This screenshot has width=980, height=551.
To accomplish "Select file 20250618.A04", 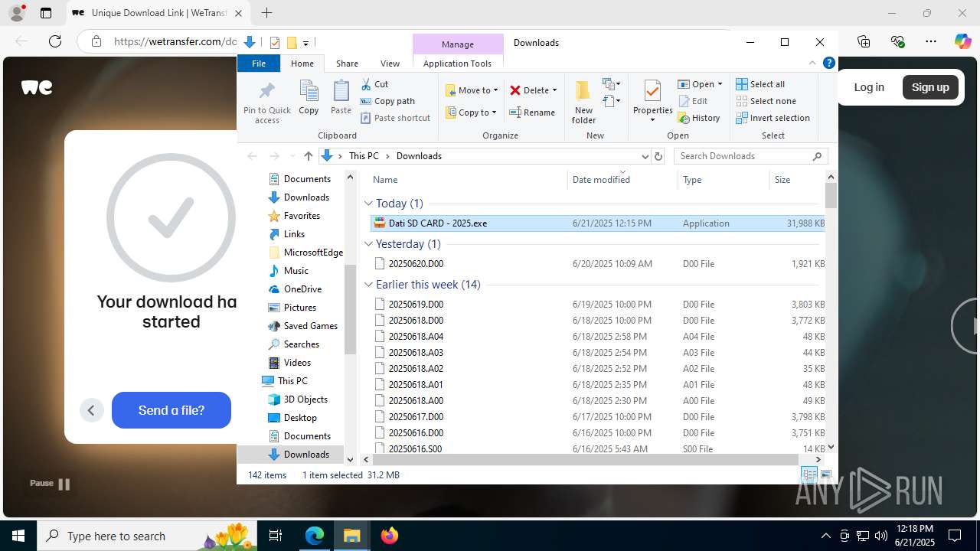I will (x=597, y=337).
